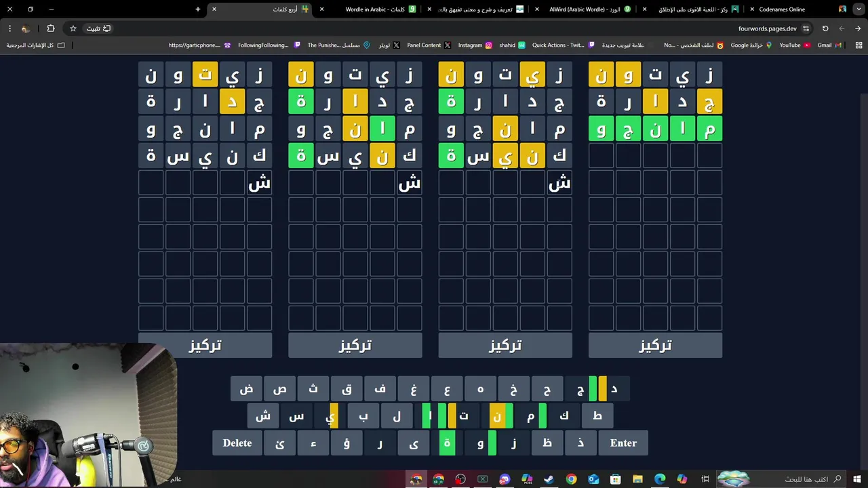868x488 pixels.
Task: Tap the غ key on the keyboard
Action: coord(413,389)
